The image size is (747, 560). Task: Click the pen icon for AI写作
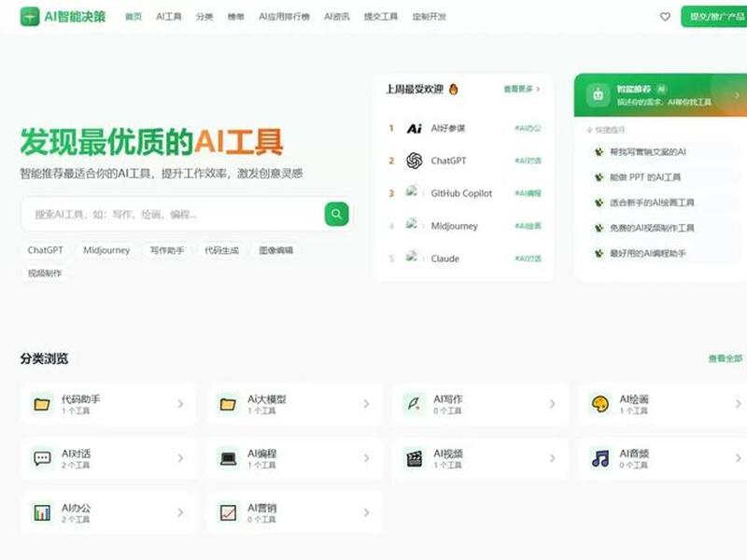(x=414, y=404)
